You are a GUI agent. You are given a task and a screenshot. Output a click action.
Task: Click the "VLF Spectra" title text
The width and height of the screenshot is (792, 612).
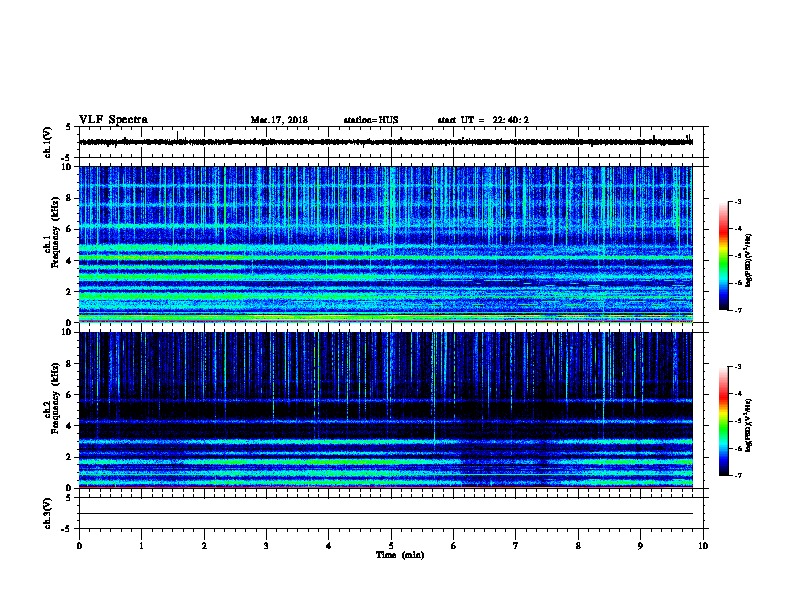[113, 120]
